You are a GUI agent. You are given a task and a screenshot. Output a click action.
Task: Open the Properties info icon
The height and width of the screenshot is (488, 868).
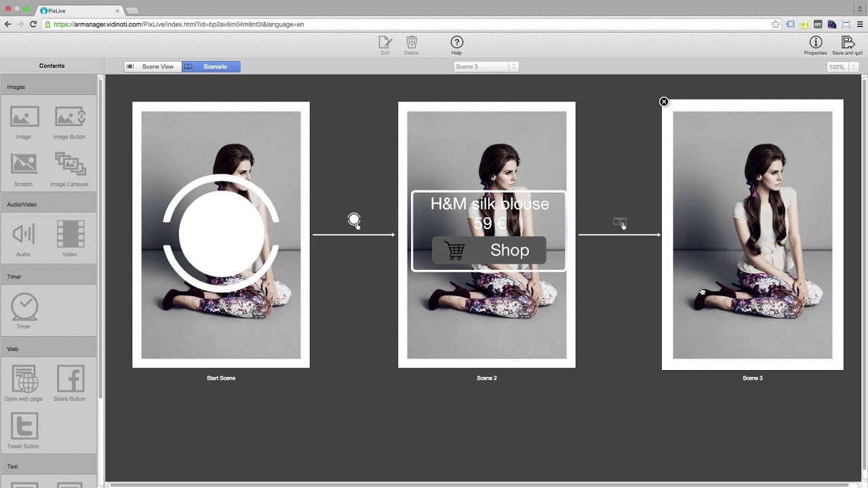click(x=816, y=43)
